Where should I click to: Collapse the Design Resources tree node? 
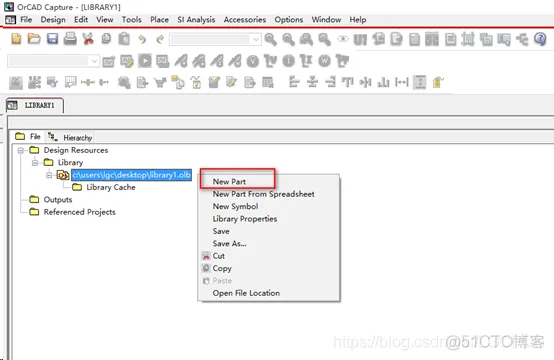point(21,151)
